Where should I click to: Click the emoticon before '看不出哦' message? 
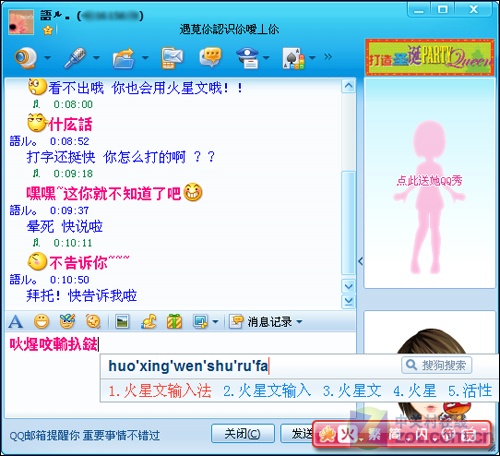[37, 87]
